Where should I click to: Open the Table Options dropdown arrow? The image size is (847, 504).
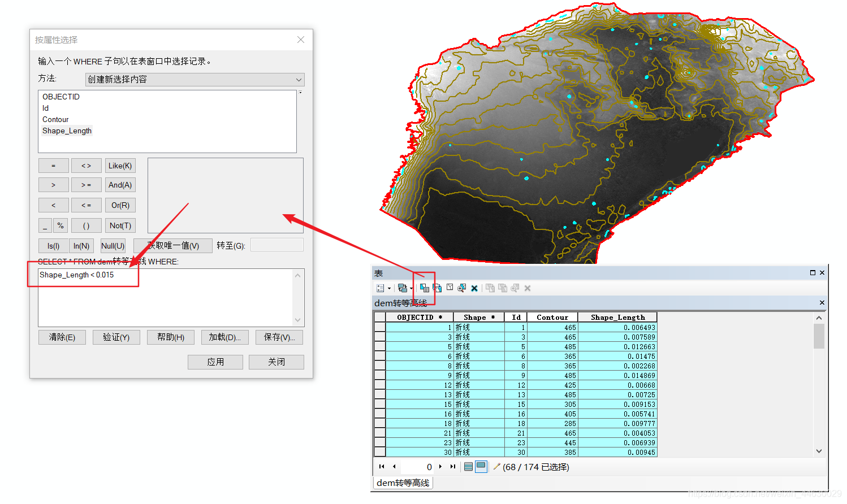point(389,289)
